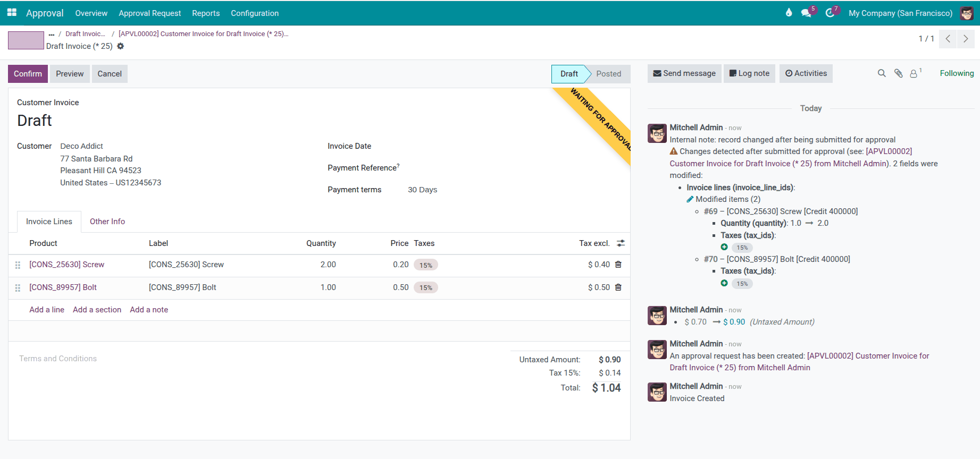Open column settings adjuster in invoice lines
Image resolution: width=980 pixels, height=459 pixels.
(621, 243)
